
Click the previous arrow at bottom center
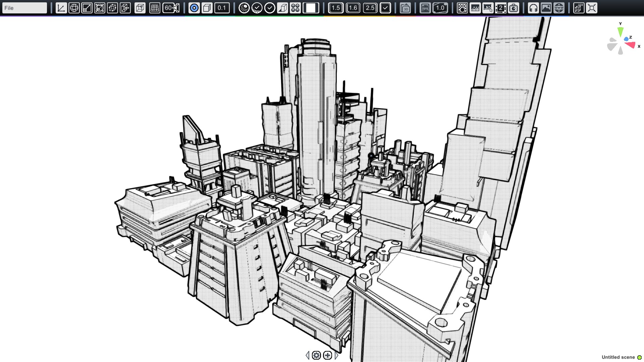308,355
